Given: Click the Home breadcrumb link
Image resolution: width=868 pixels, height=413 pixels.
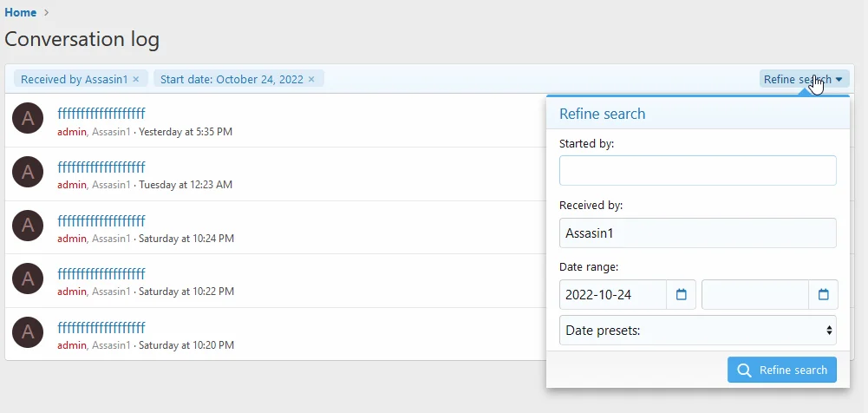Looking at the screenshot, I should (21, 12).
